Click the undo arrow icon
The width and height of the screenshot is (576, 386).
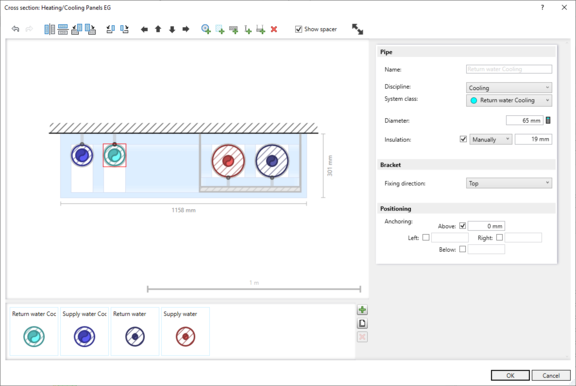pos(15,29)
